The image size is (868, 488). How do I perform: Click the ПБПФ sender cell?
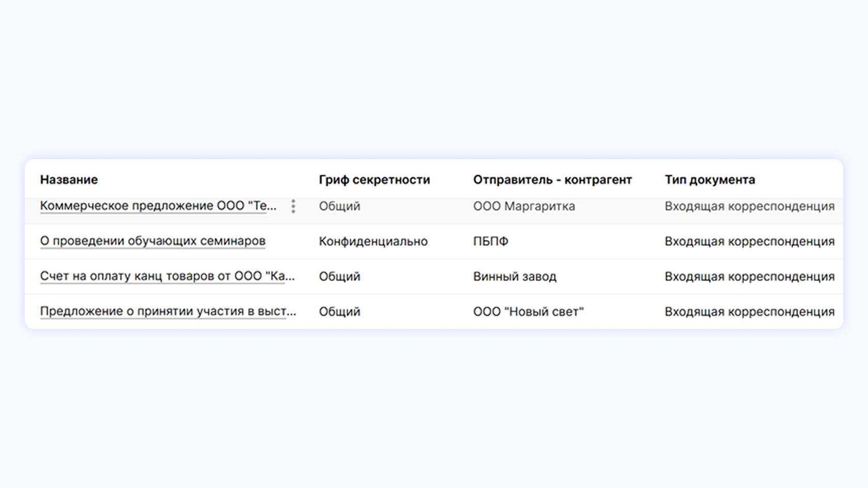point(490,241)
